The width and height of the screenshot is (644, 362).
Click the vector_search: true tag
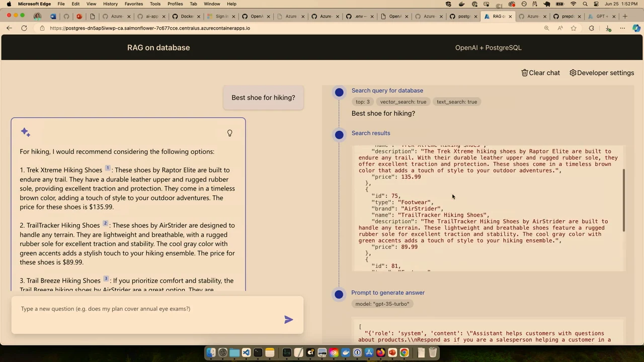(x=403, y=102)
